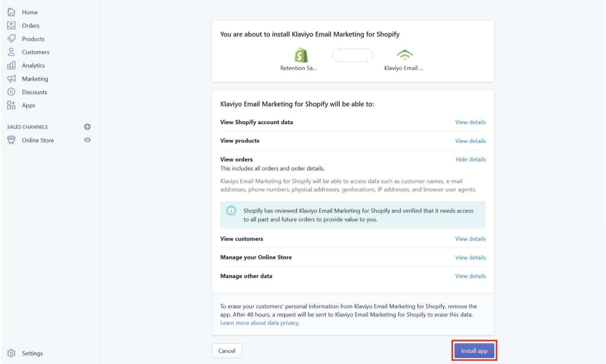Viewport: 606px width, 364px height.
Task: Expand View Shopify account data details
Action: (470, 122)
